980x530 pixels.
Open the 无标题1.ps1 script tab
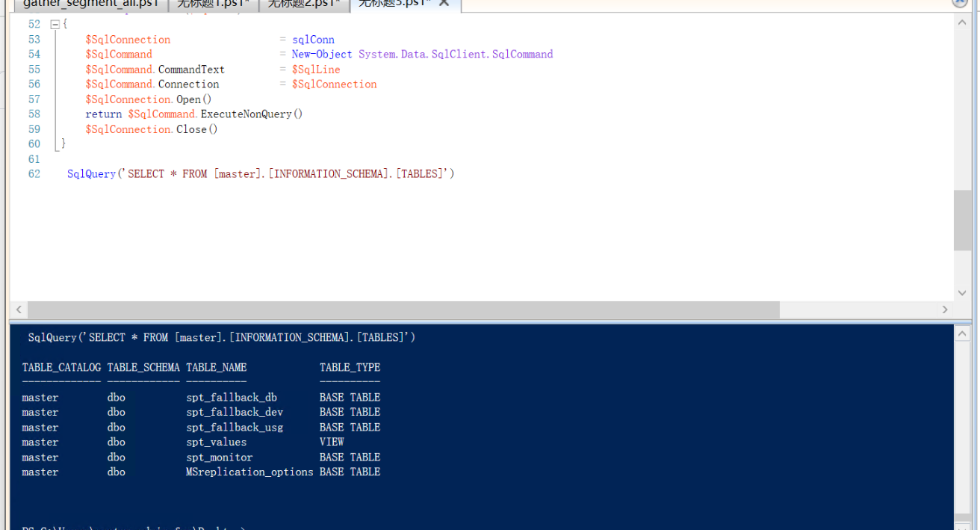tap(214, 4)
